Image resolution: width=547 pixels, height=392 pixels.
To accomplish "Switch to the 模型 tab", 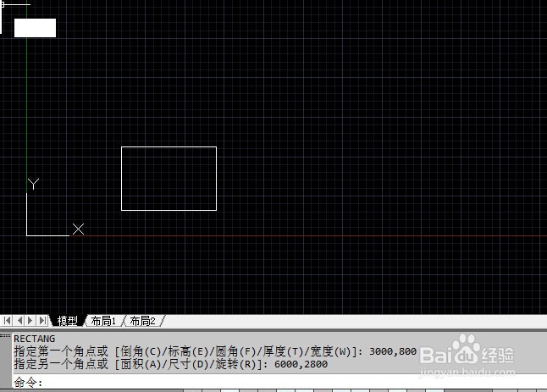I will 68,321.
